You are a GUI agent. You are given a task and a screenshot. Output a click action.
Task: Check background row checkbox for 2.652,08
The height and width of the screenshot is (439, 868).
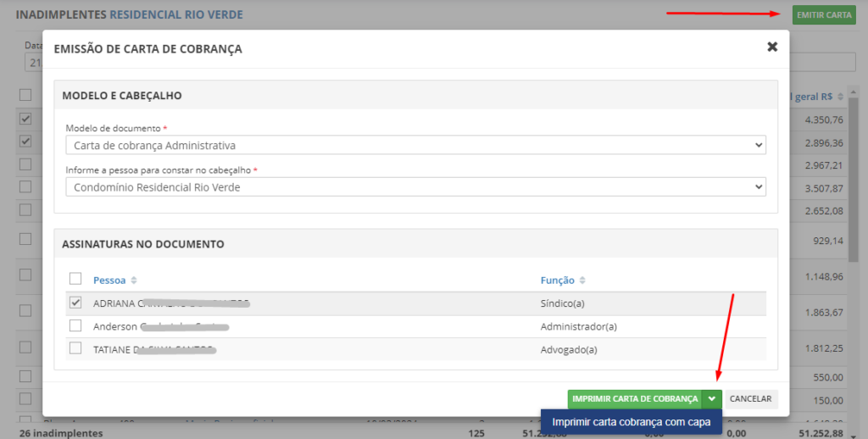[25, 210]
